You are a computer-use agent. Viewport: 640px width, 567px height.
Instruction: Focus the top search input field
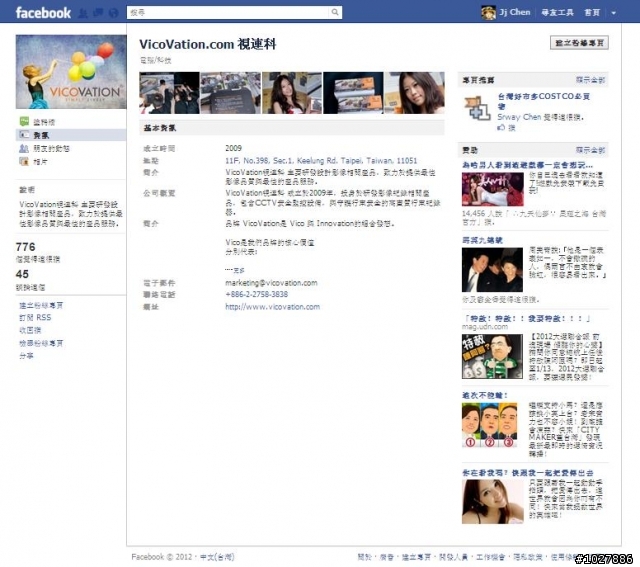[x=229, y=12]
